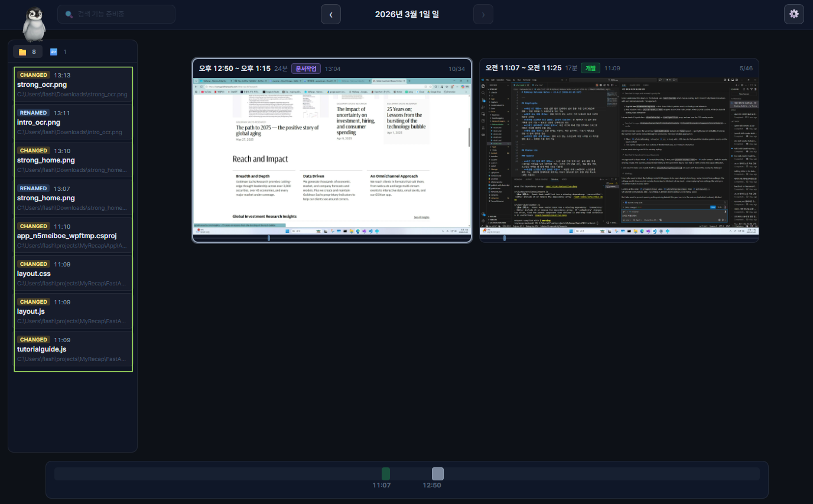813x504 pixels.
Task: Select the intro_ocr.png renamed entry
Action: click(73, 122)
